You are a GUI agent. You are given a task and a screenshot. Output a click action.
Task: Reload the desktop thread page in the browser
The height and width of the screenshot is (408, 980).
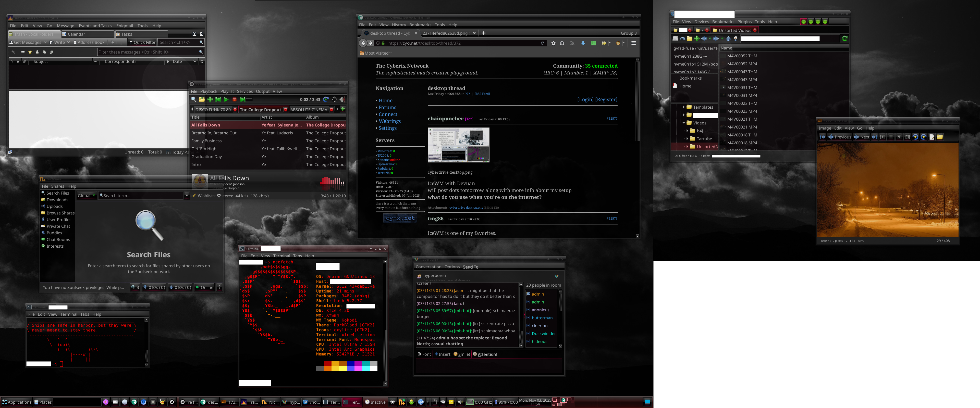click(x=543, y=43)
